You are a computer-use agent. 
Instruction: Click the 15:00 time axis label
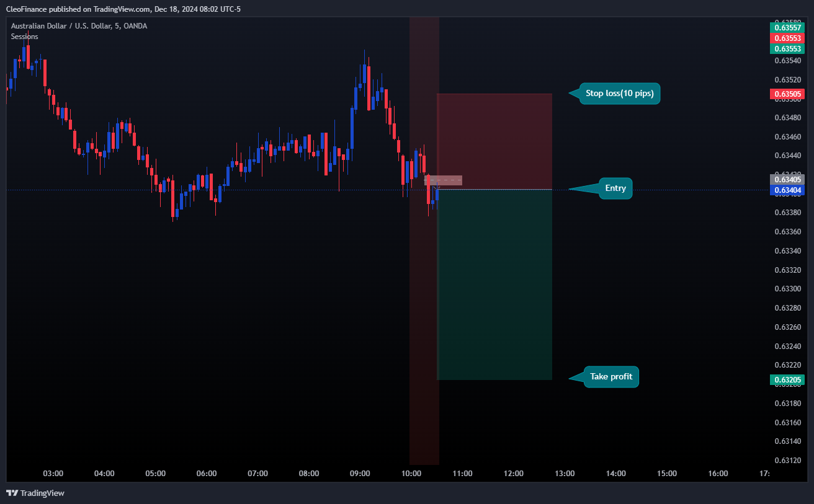667,474
